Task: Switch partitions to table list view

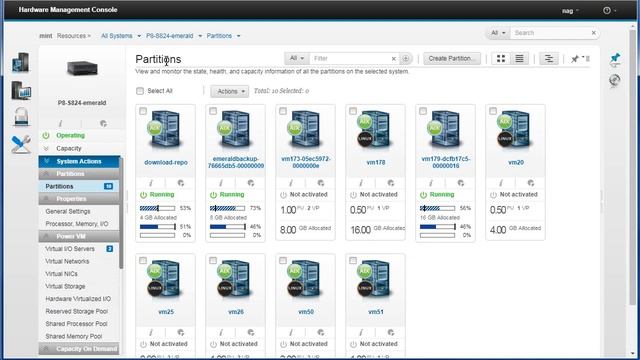Action: tap(519, 59)
